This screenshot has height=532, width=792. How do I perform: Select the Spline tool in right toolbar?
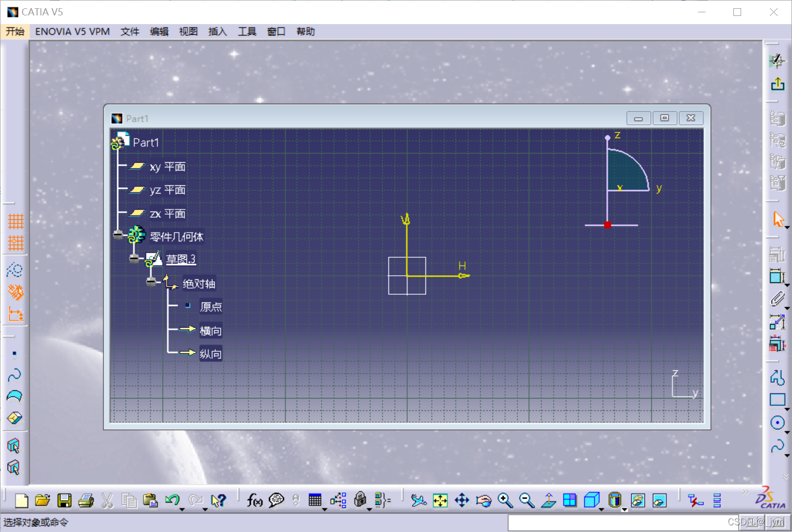click(777, 446)
